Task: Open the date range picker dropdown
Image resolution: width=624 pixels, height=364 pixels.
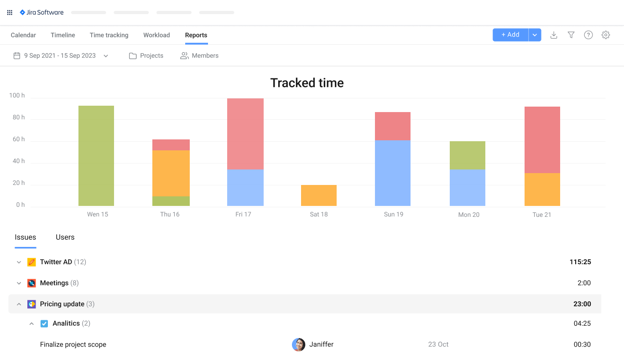Action: tap(106, 55)
